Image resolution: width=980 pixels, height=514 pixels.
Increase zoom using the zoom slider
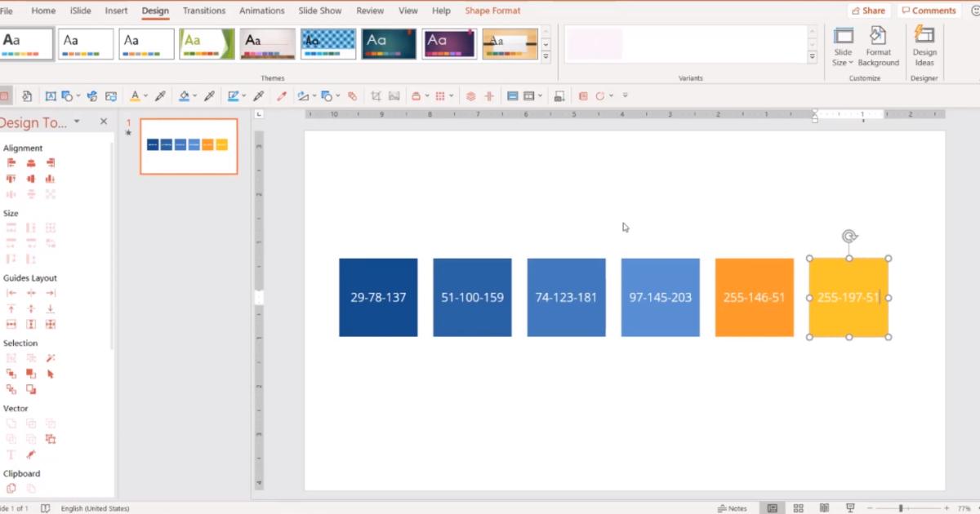coord(946,507)
